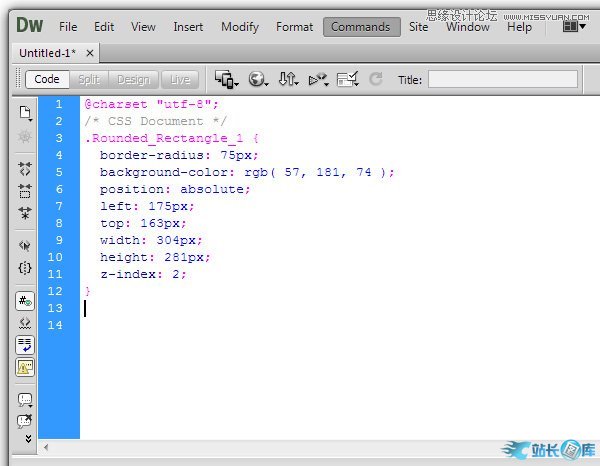Click the Remove Comment icon
Viewport: 600px width, 466px height.
pyautogui.click(x=25, y=420)
